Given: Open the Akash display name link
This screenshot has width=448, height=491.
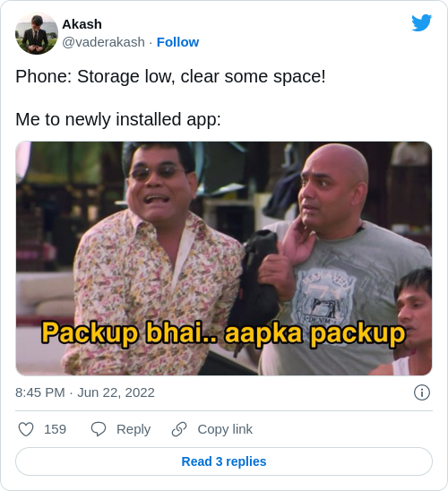Looking at the screenshot, I should pos(82,24).
